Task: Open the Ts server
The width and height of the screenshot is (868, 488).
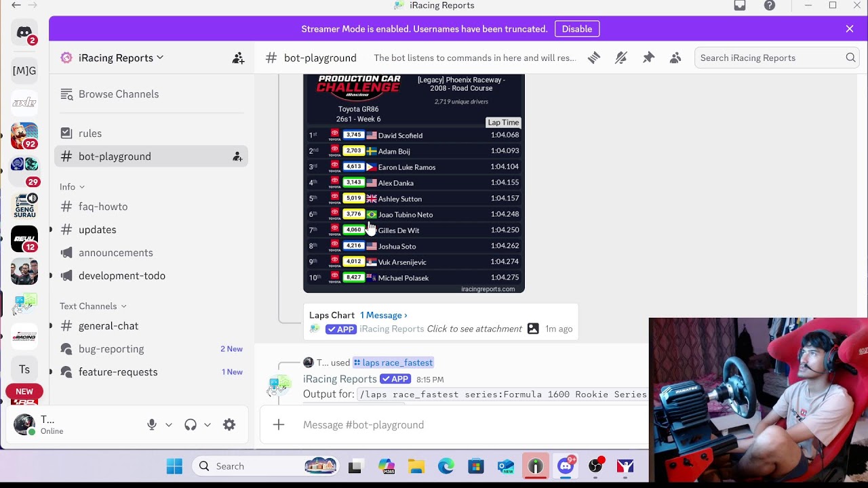Action: click(x=24, y=369)
